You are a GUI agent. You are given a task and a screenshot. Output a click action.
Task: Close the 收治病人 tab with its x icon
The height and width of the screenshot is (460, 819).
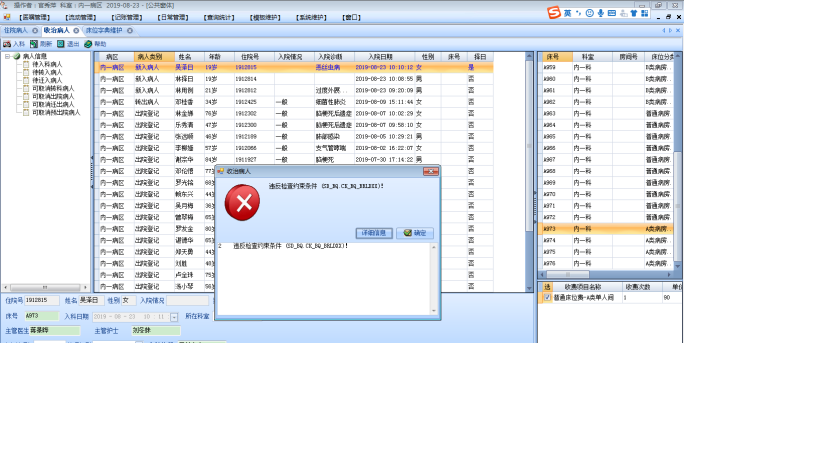pyautogui.click(x=76, y=31)
